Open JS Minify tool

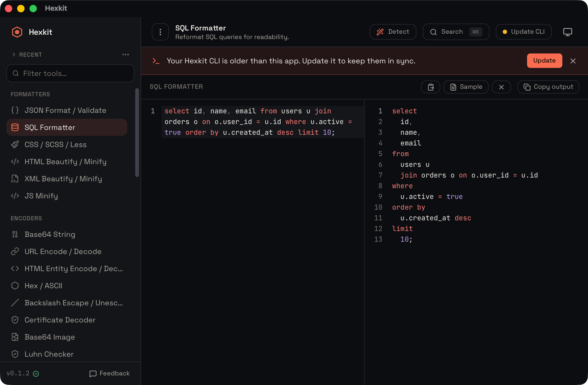(67, 196)
